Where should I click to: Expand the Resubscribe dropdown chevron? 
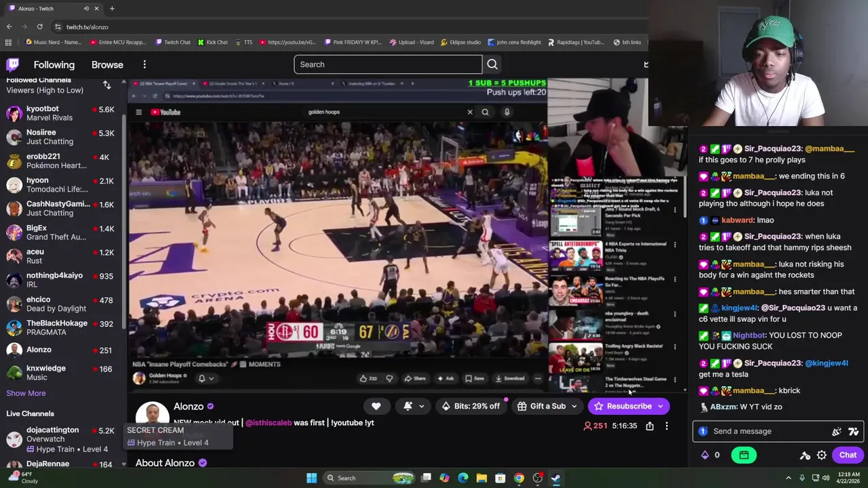[x=660, y=407]
